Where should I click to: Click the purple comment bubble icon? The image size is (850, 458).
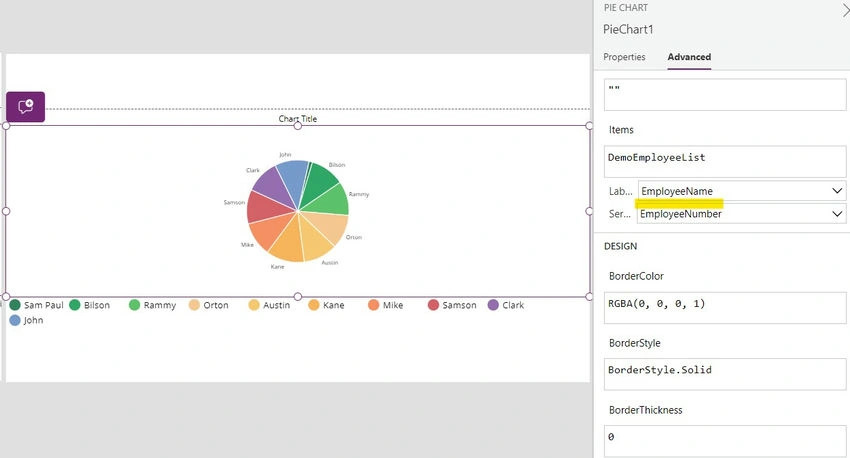25,107
